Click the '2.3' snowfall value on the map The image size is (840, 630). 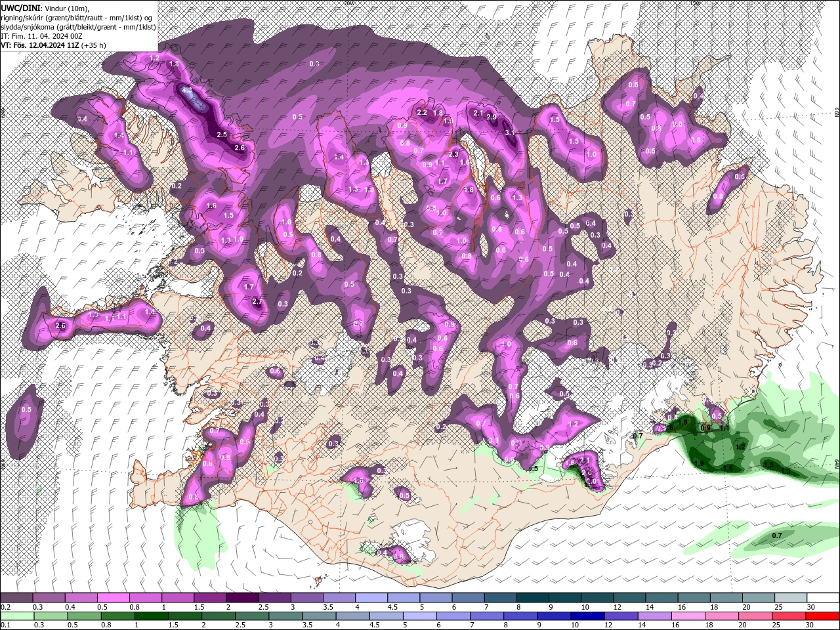click(x=453, y=154)
